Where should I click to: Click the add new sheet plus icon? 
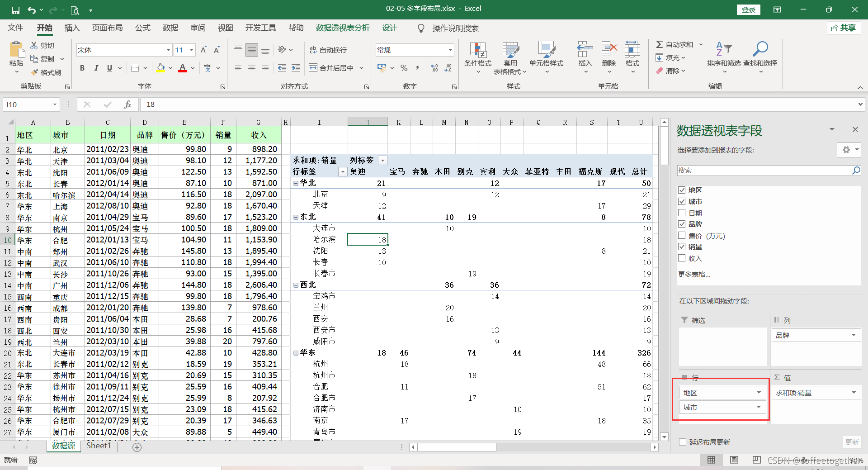pyautogui.click(x=137, y=447)
